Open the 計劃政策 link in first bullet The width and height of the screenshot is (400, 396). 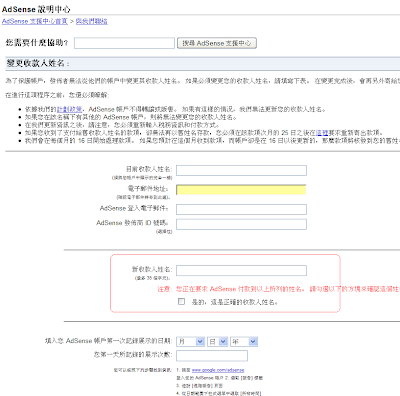tap(69, 109)
